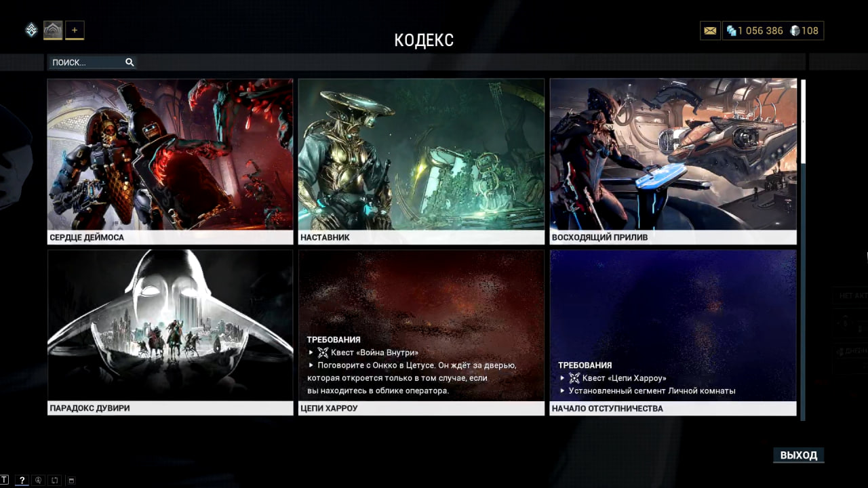Click the codex list vertical scrollbar
The width and height of the screenshot is (868, 488).
(x=804, y=249)
